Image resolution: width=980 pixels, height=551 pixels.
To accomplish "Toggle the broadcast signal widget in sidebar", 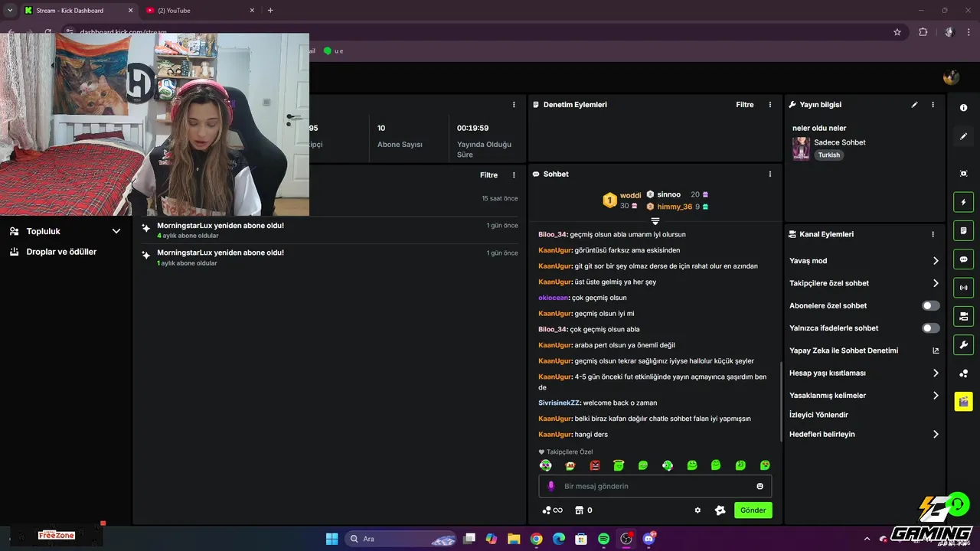I will 963,288.
